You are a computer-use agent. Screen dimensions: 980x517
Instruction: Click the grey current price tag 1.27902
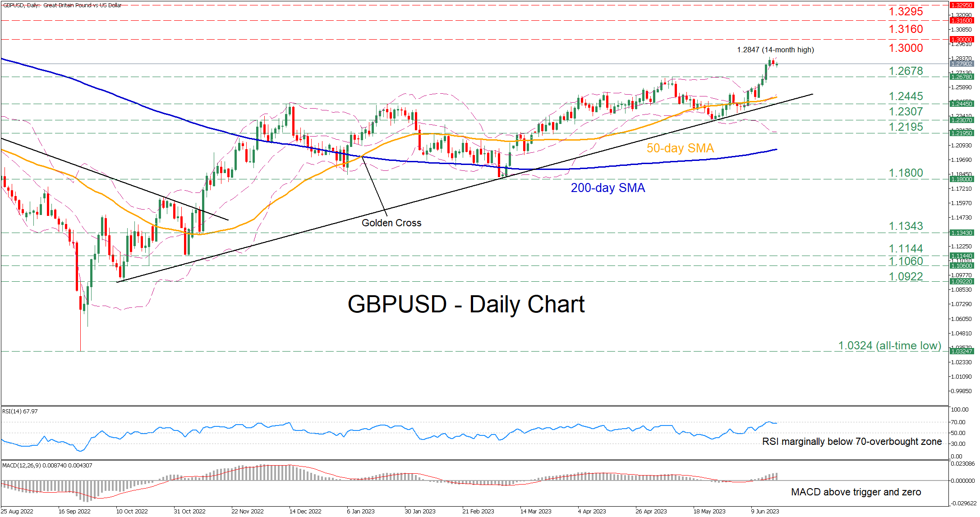point(962,64)
